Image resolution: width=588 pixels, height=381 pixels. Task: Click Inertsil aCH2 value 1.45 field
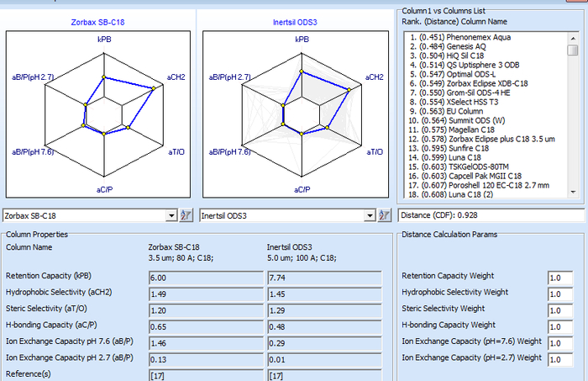coord(324,294)
